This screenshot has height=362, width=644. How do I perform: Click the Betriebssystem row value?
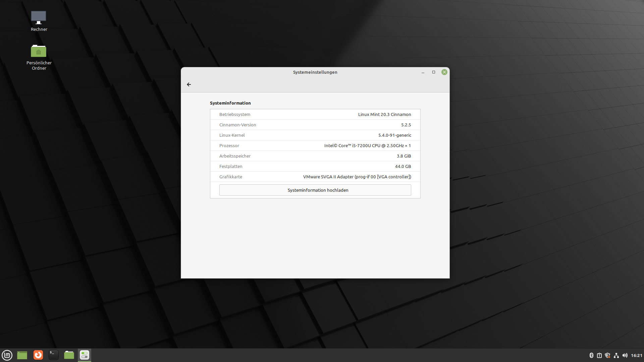384,114
